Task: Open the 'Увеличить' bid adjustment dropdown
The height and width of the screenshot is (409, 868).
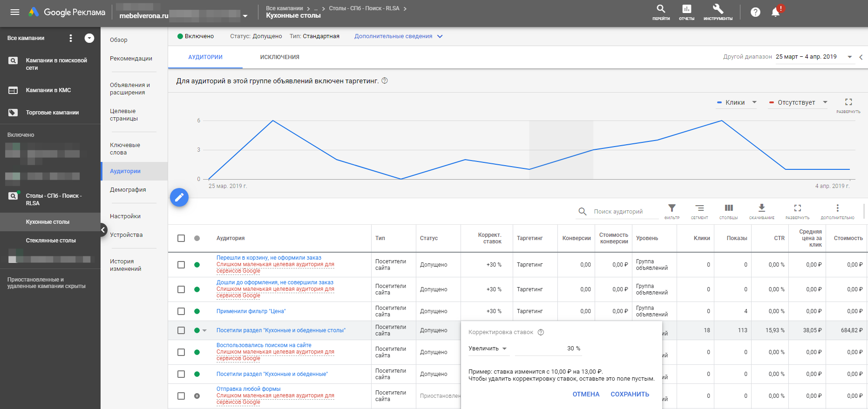Action: click(x=488, y=349)
